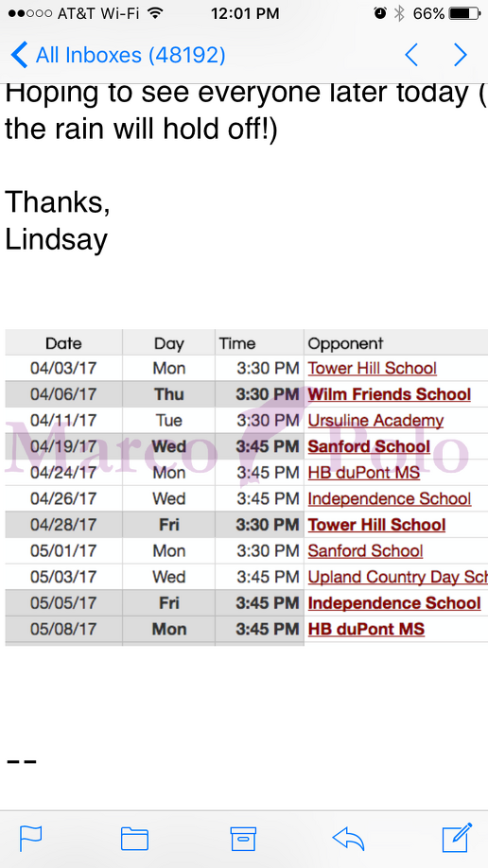Compose a new message with pencil icon
This screenshot has width=488, height=868.
pyautogui.click(x=457, y=837)
